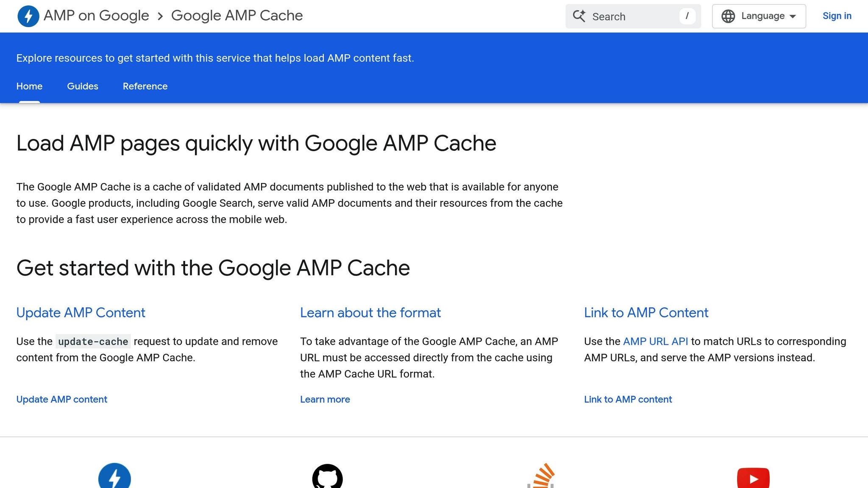Click the Sign in link
The width and height of the screenshot is (868, 488).
point(837,16)
